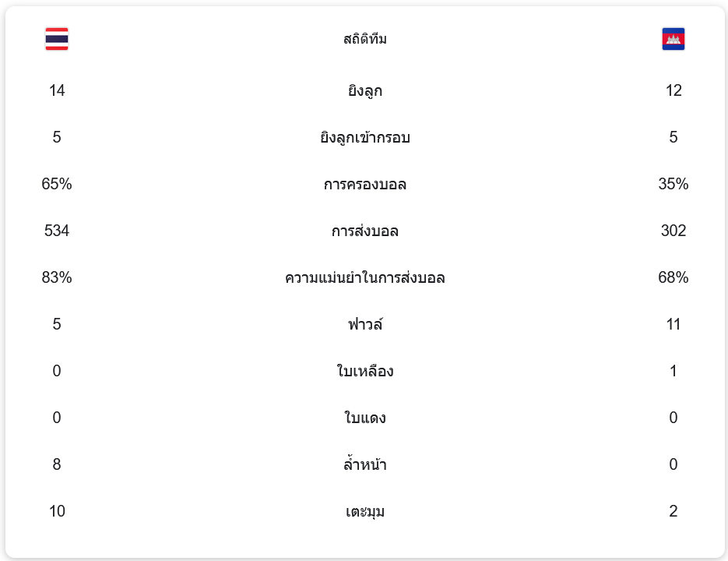Click the การครองบอล possession label
This screenshot has width=728, height=561.
[x=364, y=185]
